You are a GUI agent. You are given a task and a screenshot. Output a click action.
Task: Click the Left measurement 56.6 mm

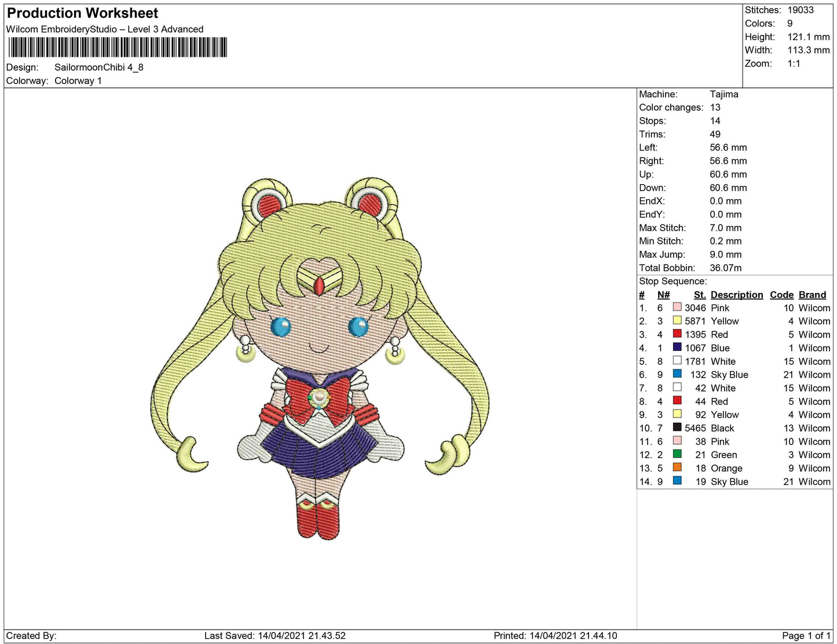pyautogui.click(x=728, y=147)
